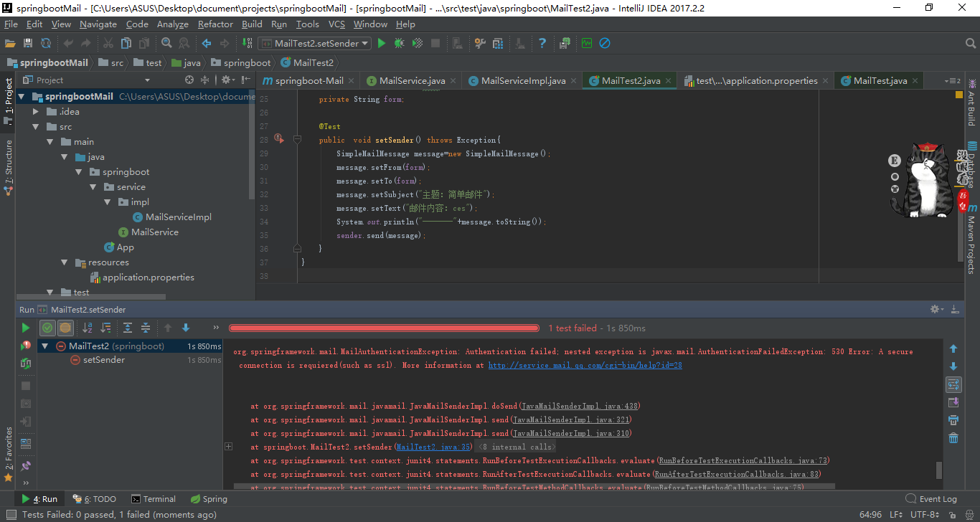
Task: Toggle scroll to end console icon
Action: point(953,402)
